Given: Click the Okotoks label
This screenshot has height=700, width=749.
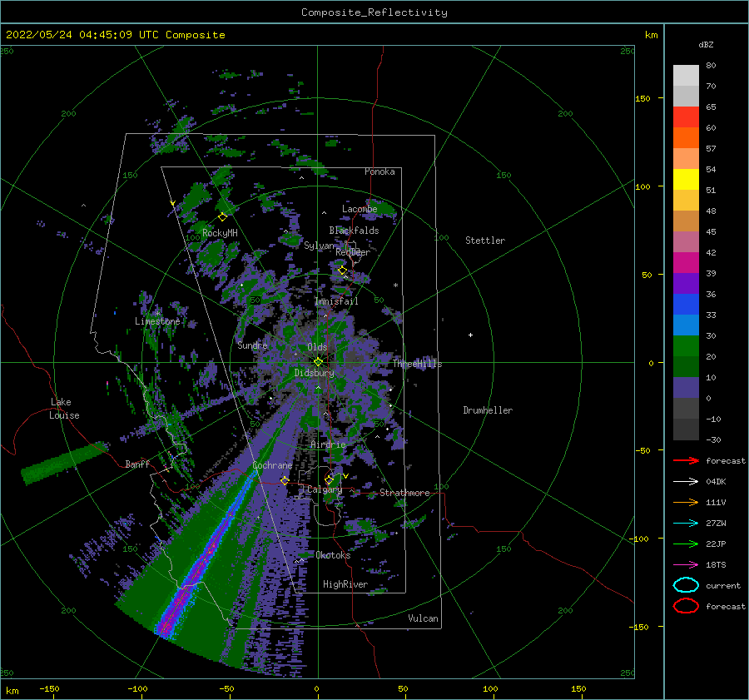Looking at the screenshot, I should (333, 554).
